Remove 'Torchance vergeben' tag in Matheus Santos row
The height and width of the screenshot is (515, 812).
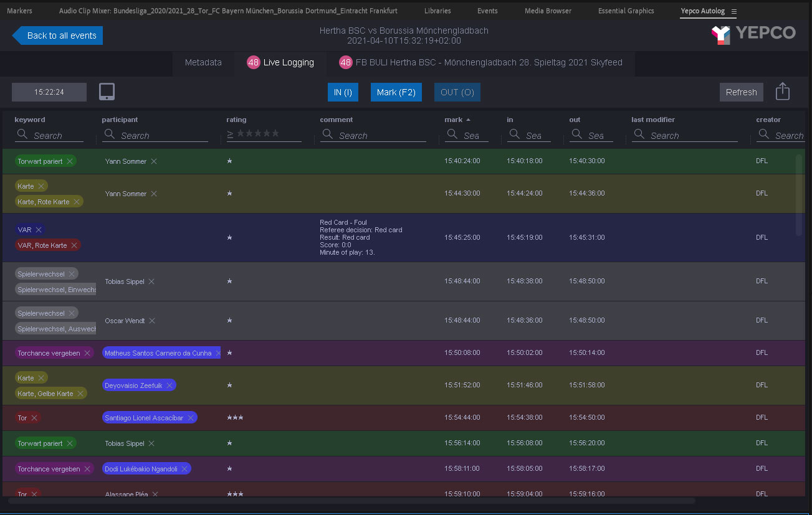pyautogui.click(x=87, y=353)
